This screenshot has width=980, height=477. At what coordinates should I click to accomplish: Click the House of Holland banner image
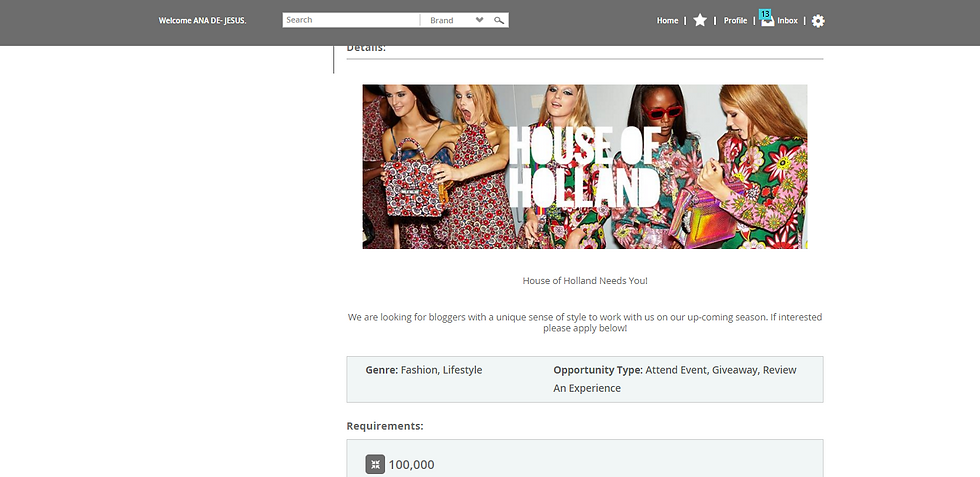point(585,167)
